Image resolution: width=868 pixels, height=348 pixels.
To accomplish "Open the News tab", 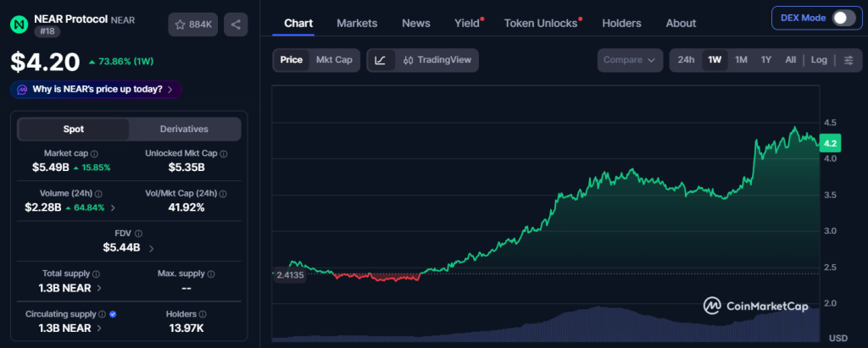I will 416,23.
